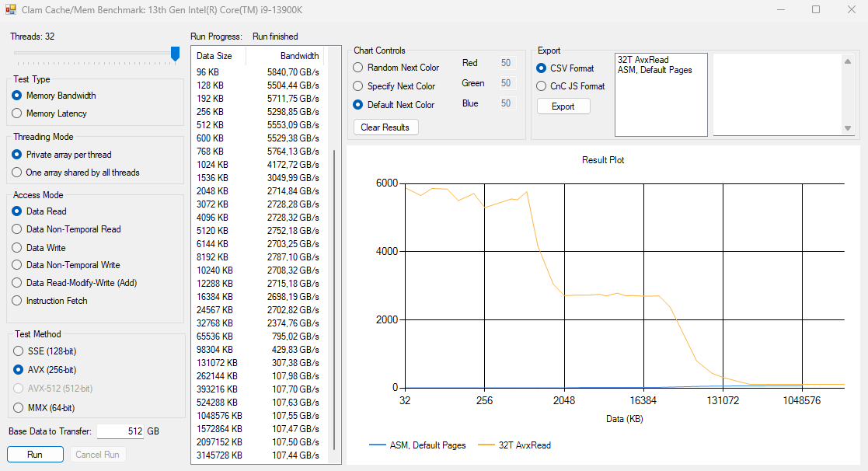The height and width of the screenshot is (471, 868).
Task: Click the Run finished status text
Action: click(275, 37)
